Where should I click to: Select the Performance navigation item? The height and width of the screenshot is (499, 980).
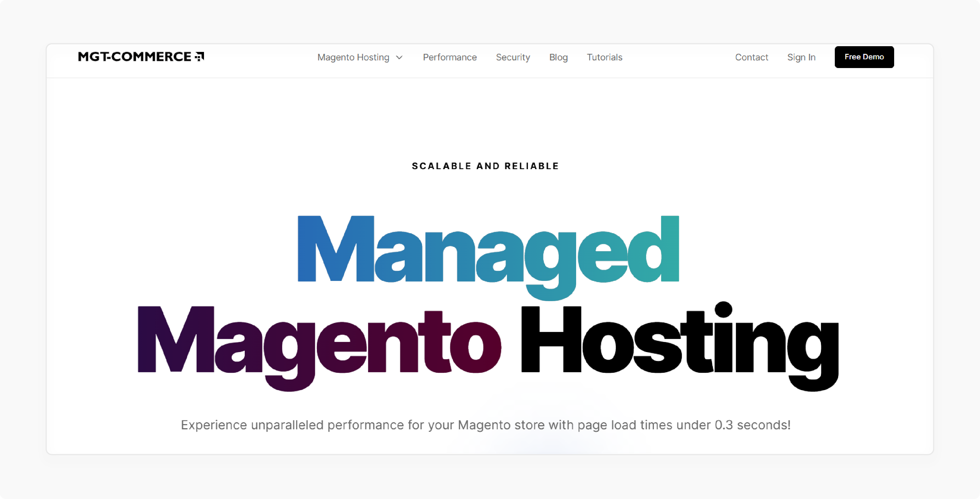tap(450, 57)
